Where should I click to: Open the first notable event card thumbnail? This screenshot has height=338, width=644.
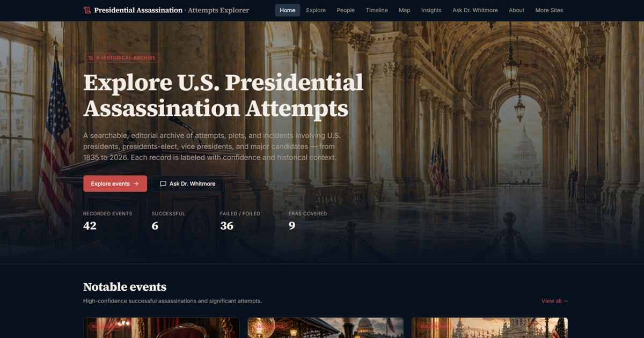161,328
